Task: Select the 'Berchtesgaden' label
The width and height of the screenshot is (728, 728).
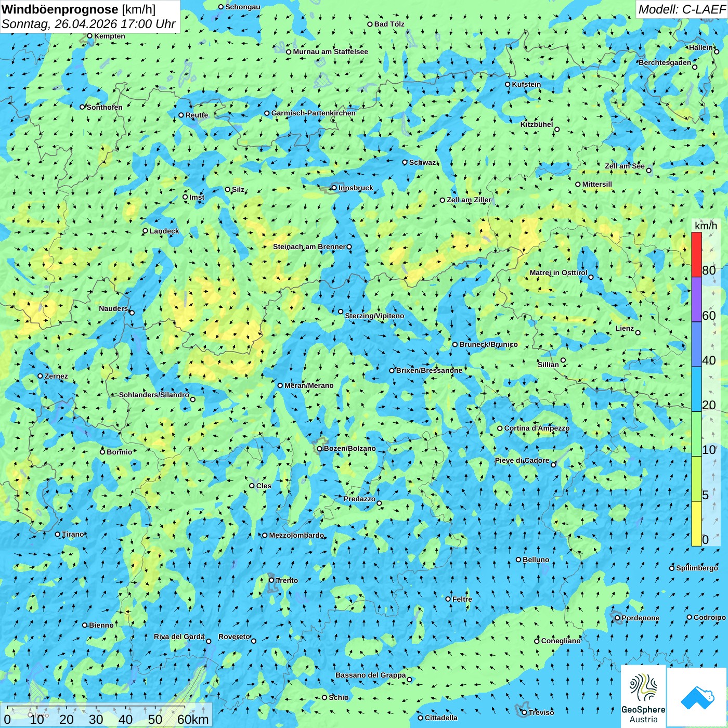Action: (x=665, y=62)
